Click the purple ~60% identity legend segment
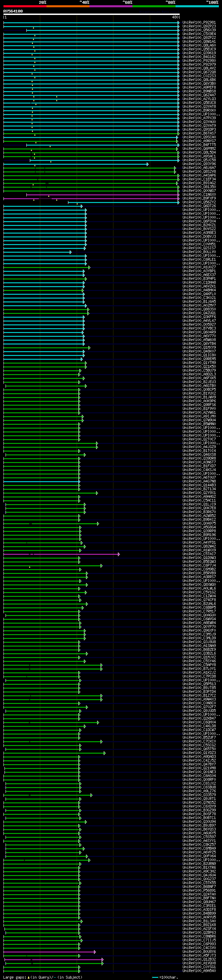The height and width of the screenshot is (980, 222). (x=111, y=7)
